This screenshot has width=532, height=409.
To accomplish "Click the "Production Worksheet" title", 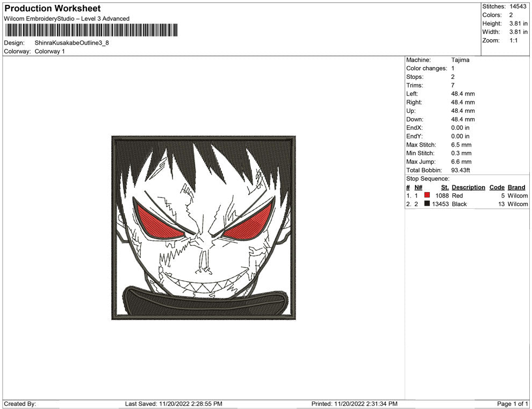I will click(x=53, y=9).
